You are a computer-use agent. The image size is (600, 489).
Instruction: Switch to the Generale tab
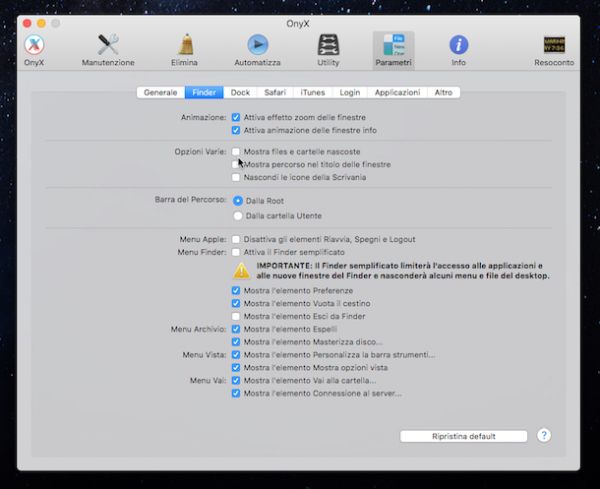tap(161, 92)
